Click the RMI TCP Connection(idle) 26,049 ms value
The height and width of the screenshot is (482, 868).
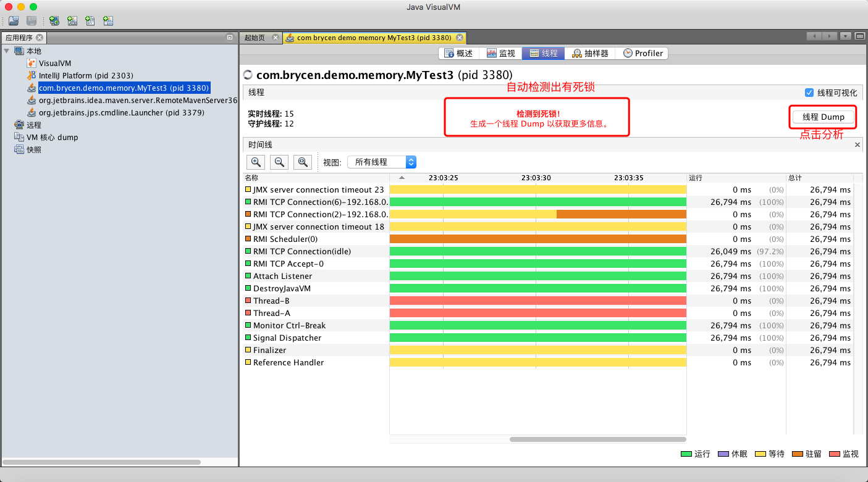731,251
